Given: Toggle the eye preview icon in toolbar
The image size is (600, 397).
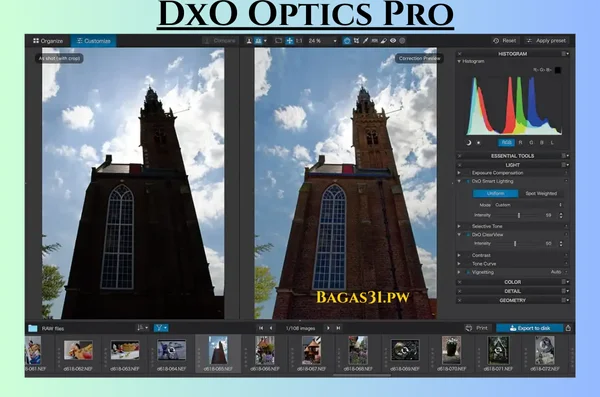Looking at the screenshot, I should click(x=393, y=41).
